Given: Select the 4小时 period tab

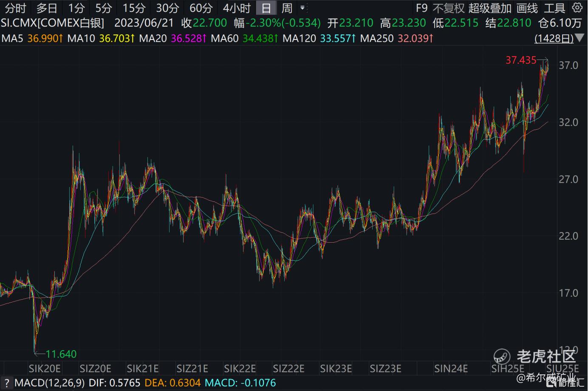Looking at the screenshot, I should pos(237,8).
